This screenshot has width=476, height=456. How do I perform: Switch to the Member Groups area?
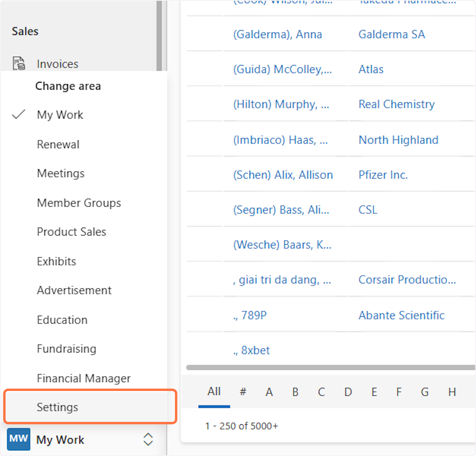click(x=79, y=203)
